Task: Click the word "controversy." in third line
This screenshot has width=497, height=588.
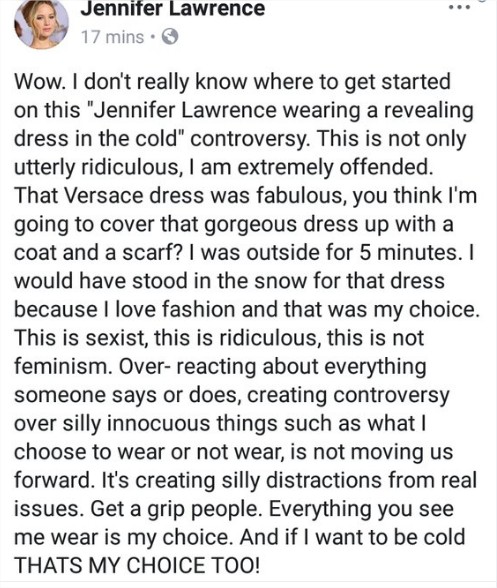Action: click(x=250, y=139)
